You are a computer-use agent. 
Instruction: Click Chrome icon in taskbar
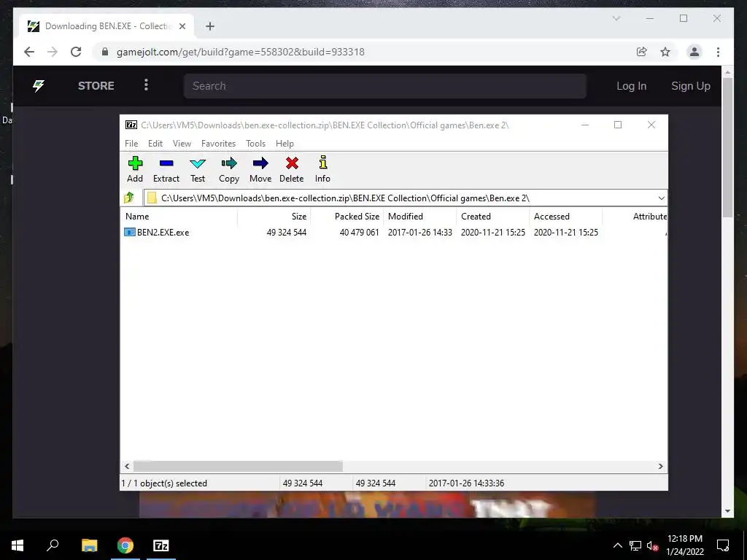125,545
